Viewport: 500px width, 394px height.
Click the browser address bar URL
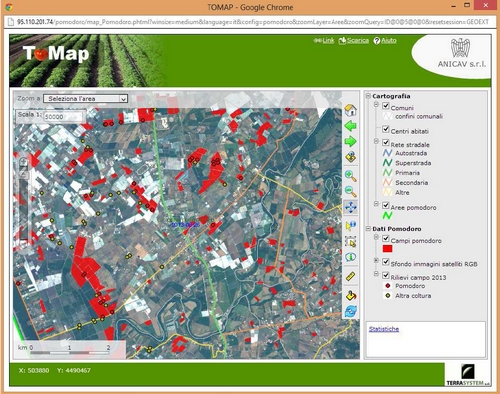point(252,22)
